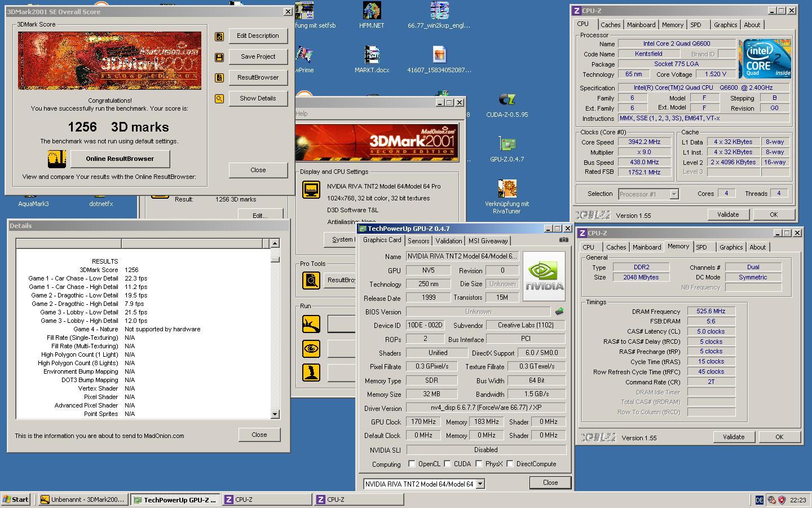
Task: Click the GPU-Z screenshot camera icon
Action: (563, 240)
